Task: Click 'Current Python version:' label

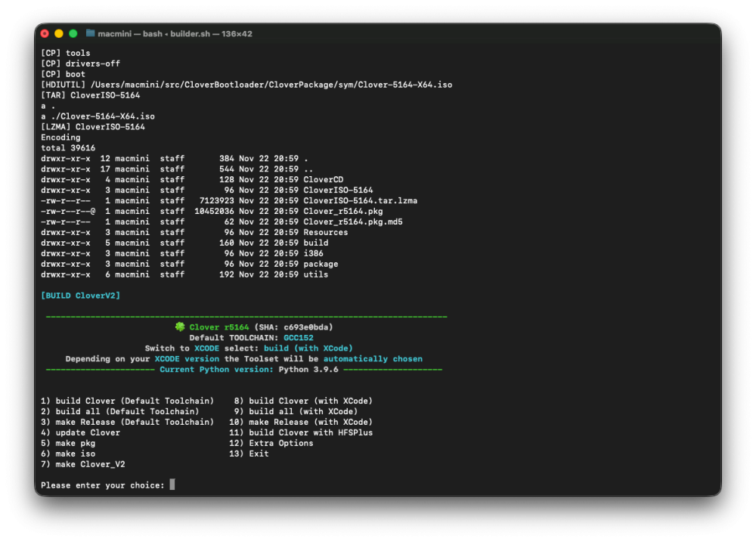Action: [x=216, y=370]
